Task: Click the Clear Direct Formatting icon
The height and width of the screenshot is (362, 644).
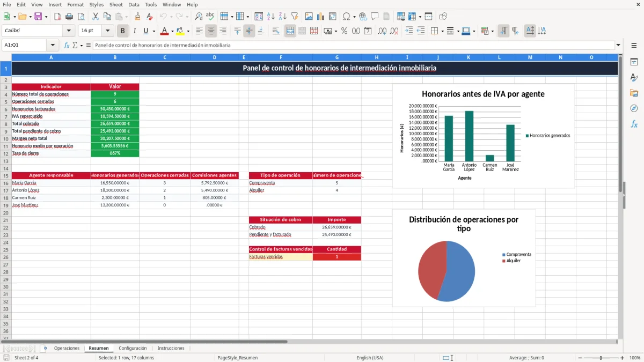Action: [149, 17]
